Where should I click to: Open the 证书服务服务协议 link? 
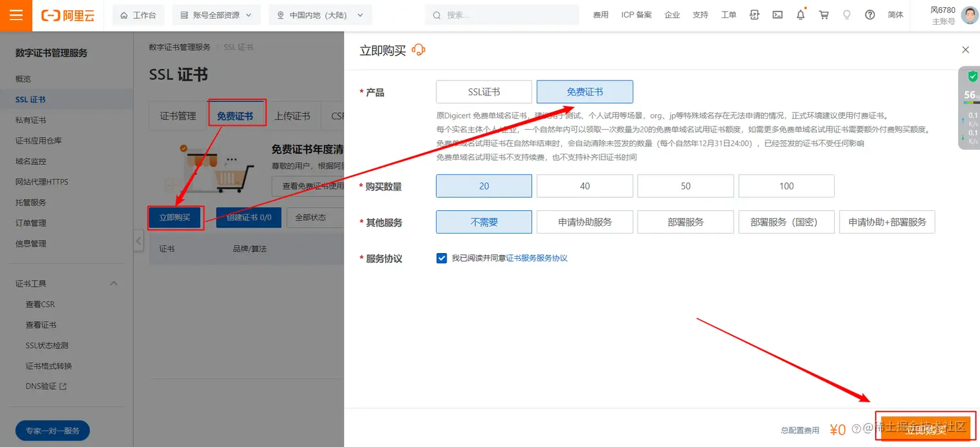pyautogui.click(x=537, y=258)
